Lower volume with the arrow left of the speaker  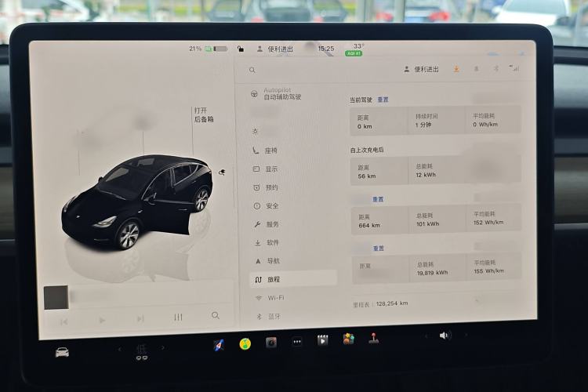[426, 336]
